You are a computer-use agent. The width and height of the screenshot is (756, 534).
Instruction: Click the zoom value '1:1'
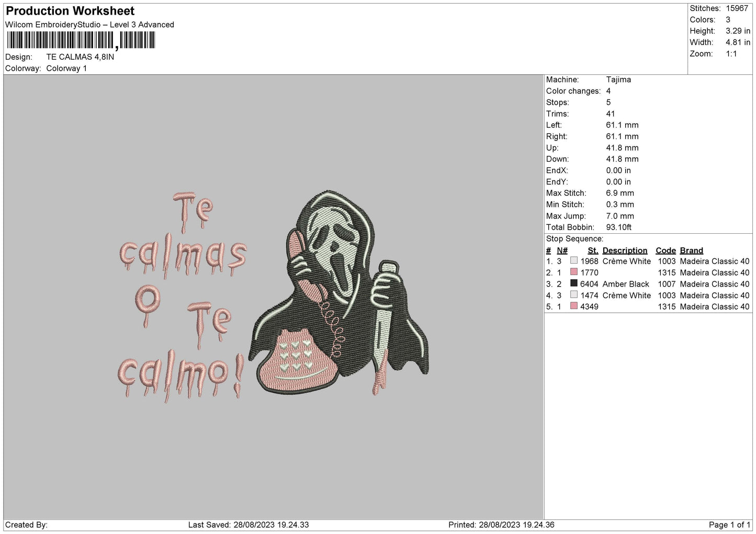click(x=731, y=54)
